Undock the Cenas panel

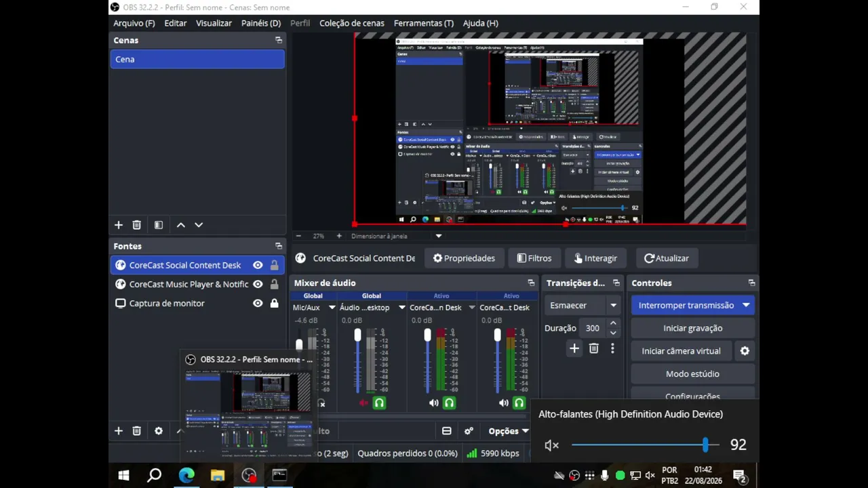click(x=279, y=41)
